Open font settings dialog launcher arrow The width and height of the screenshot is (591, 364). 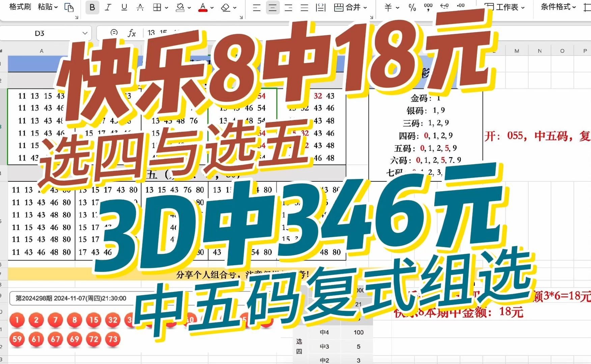point(241,17)
